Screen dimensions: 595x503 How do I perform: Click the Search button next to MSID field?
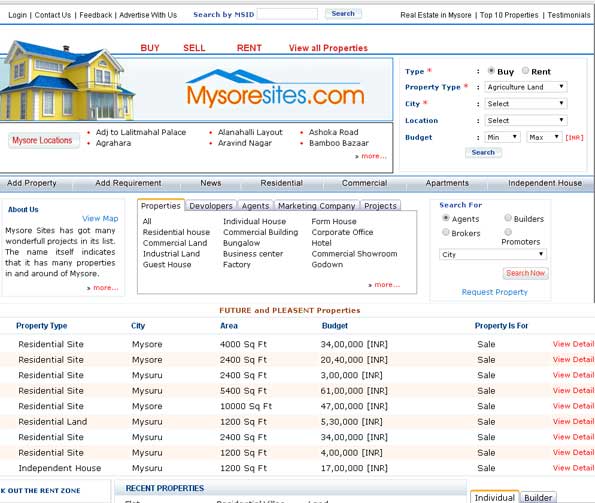tap(343, 14)
